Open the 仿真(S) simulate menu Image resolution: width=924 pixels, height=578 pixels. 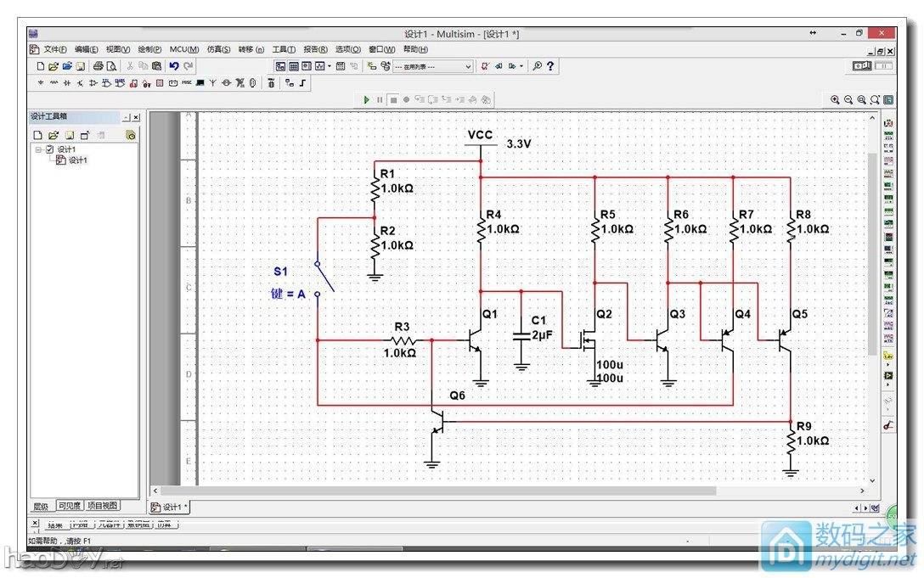pyautogui.click(x=218, y=49)
